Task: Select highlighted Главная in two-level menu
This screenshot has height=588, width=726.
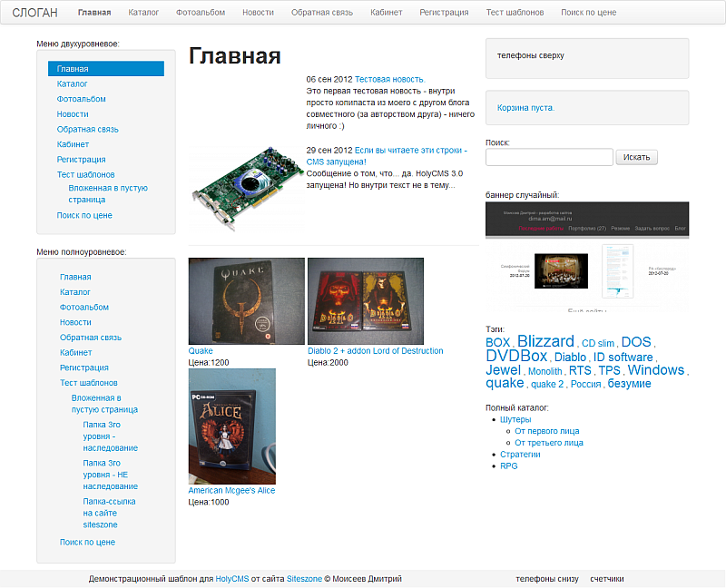Action: click(106, 69)
